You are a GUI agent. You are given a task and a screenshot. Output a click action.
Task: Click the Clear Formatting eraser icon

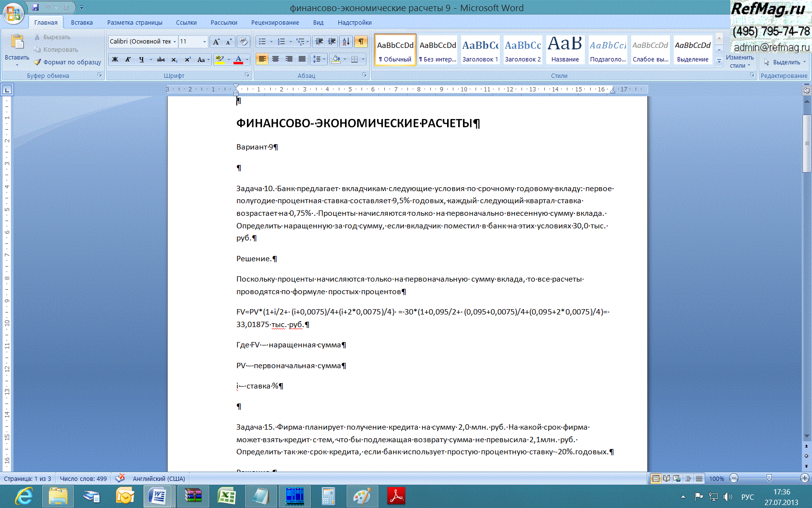click(x=244, y=42)
